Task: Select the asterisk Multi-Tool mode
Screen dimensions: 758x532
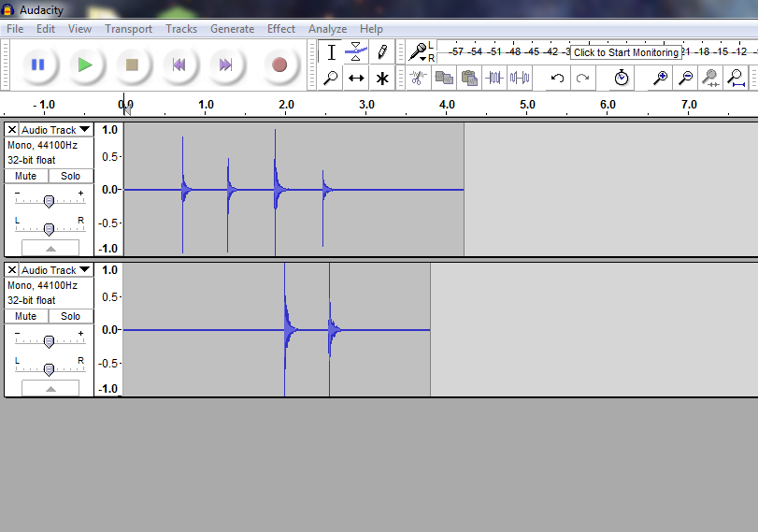Action: [x=382, y=78]
